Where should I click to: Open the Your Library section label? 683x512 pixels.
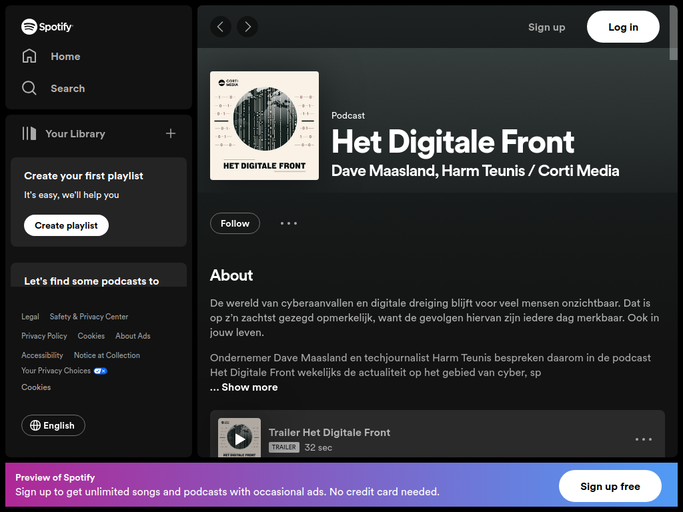click(75, 134)
